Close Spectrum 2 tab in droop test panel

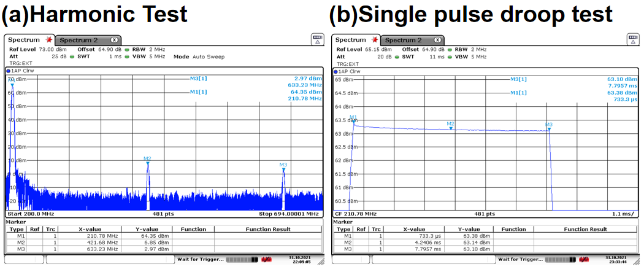click(x=439, y=40)
